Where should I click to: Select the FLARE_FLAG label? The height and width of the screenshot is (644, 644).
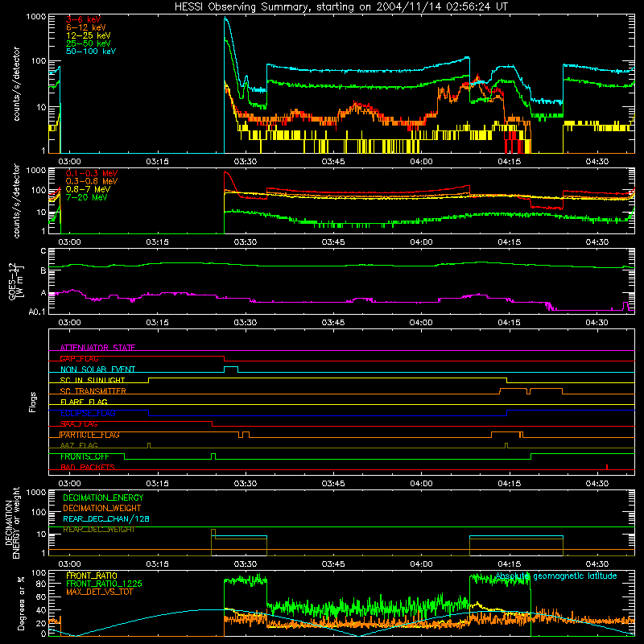[x=84, y=402]
